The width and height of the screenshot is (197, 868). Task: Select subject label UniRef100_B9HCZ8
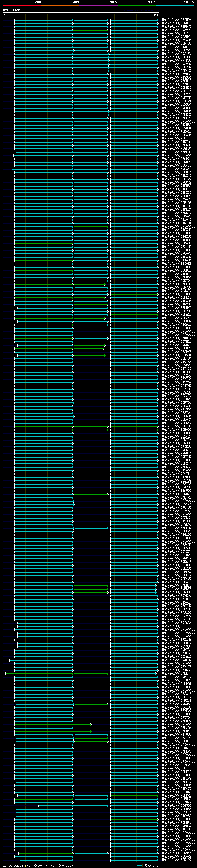(x=177, y=450)
